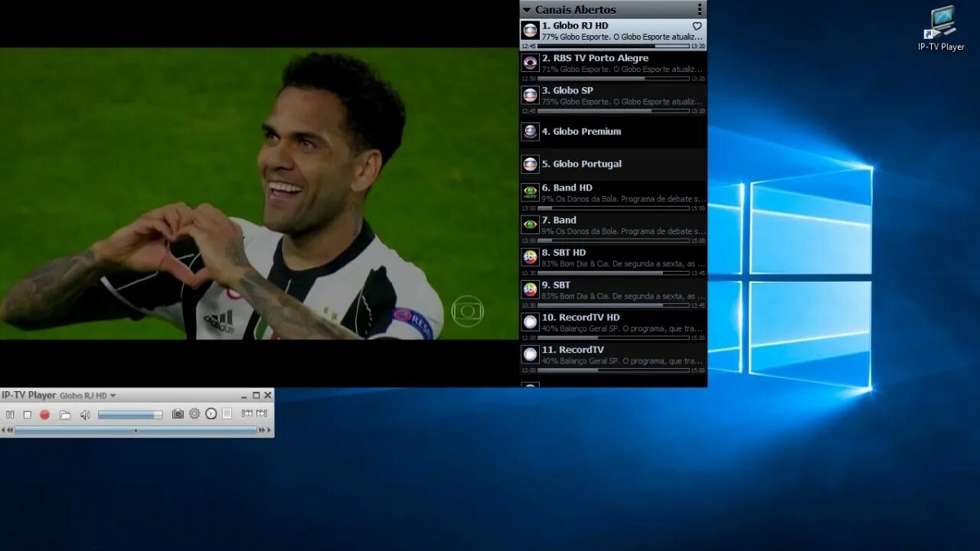
Task: Click single right arrow beside seek bar
Action: (x=269, y=430)
